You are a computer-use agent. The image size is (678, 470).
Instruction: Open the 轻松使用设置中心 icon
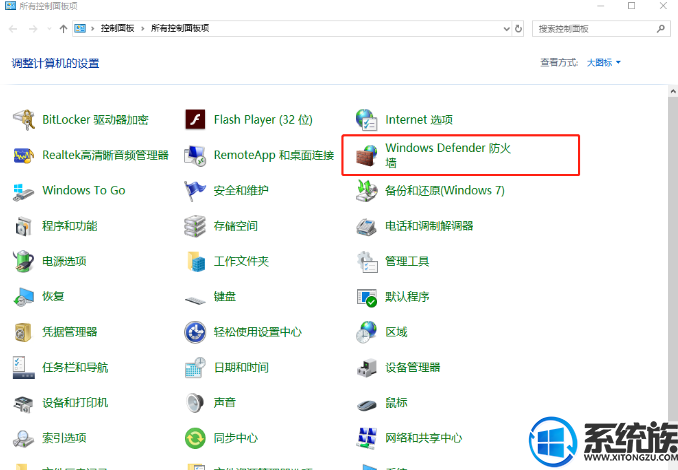point(195,333)
